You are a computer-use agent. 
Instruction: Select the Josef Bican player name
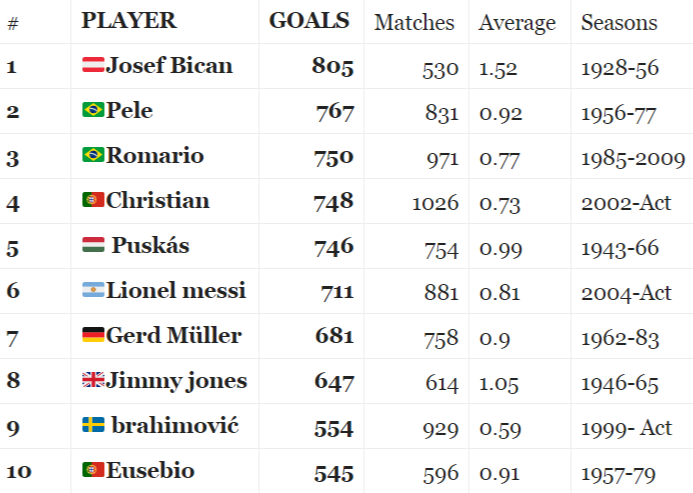[x=169, y=66]
